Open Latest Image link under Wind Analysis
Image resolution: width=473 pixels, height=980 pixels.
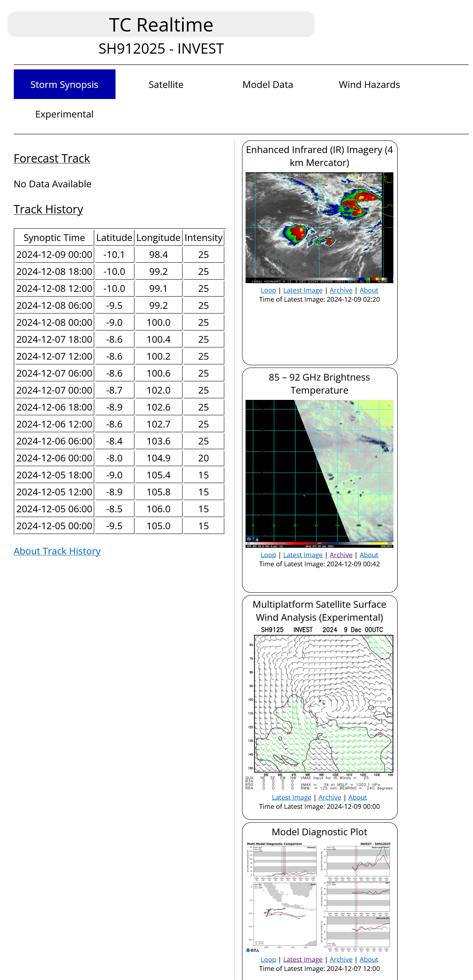click(292, 797)
